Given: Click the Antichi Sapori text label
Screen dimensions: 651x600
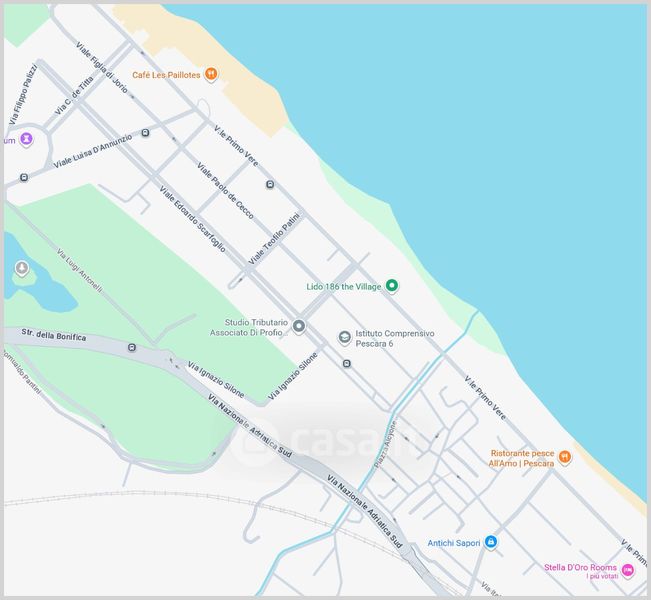Looking at the screenshot, I should coord(454,543).
